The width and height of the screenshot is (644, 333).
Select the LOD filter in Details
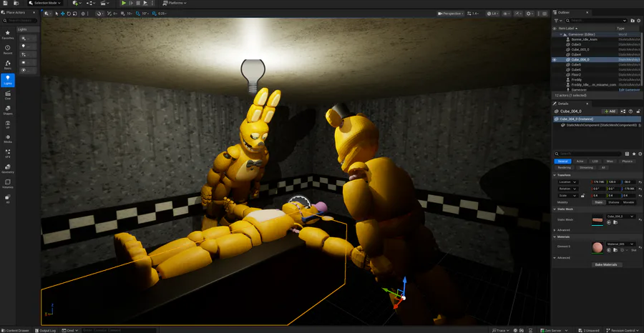pos(595,161)
